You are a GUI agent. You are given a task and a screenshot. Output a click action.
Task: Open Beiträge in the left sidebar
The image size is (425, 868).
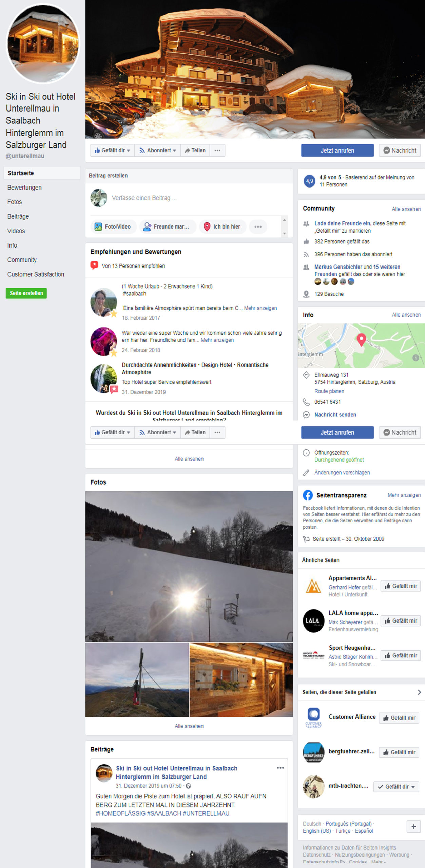point(18,216)
